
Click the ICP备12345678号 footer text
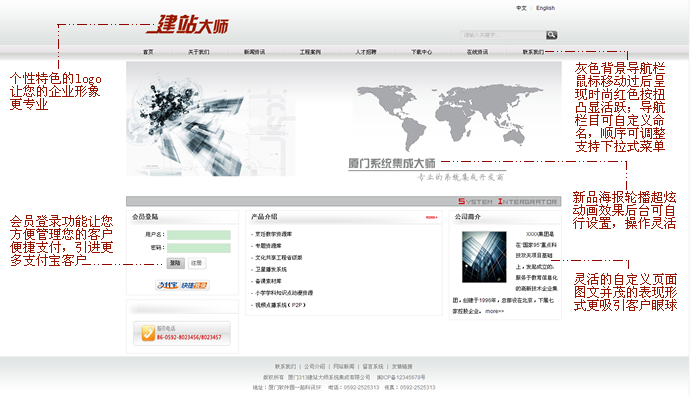click(401, 377)
